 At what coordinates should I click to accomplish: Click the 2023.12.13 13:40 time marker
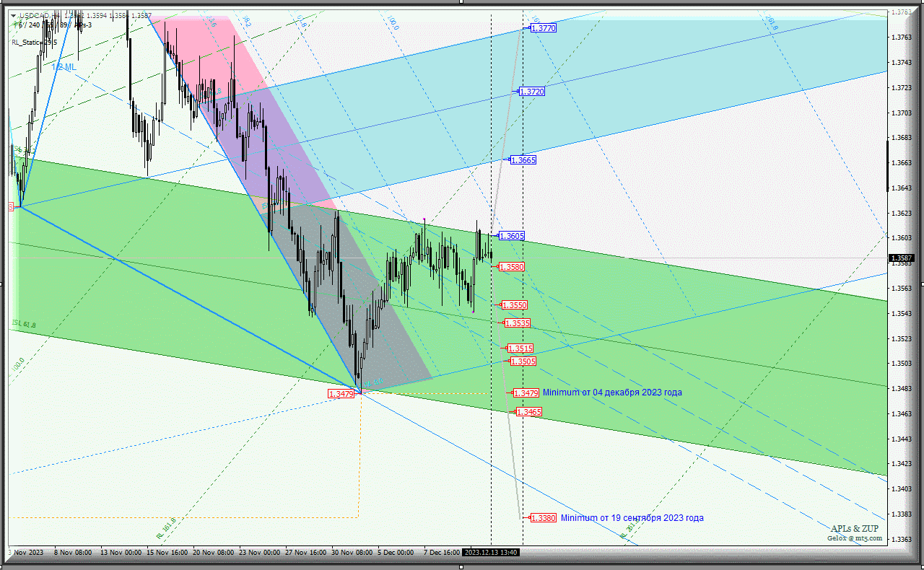point(491,553)
